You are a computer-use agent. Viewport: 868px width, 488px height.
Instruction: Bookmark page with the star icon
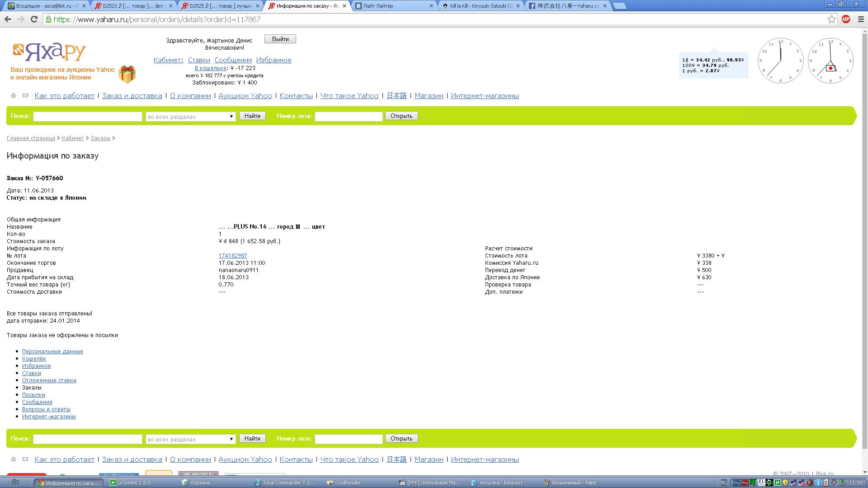click(831, 19)
